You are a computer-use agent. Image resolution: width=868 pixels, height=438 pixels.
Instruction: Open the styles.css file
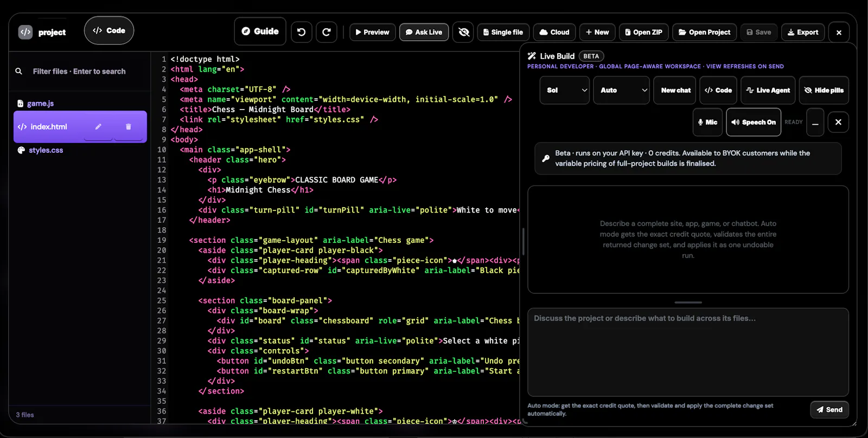click(46, 150)
